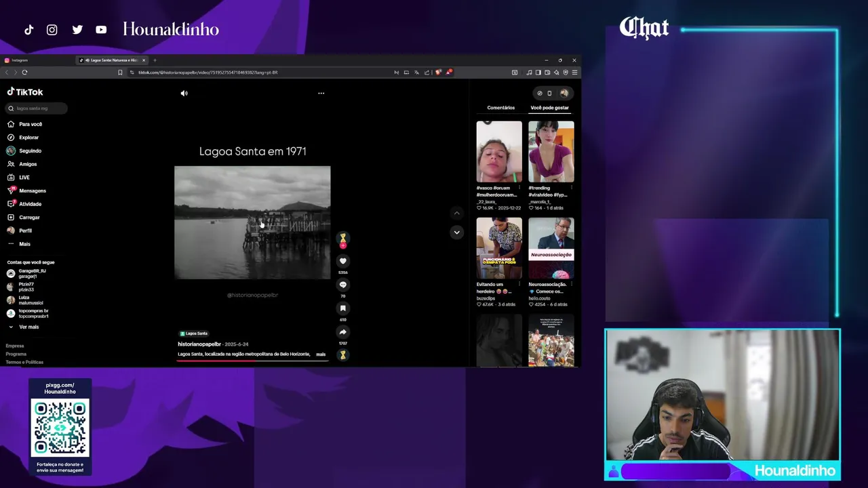
Task: Open the get-coins icon near avatar
Action: click(540, 93)
